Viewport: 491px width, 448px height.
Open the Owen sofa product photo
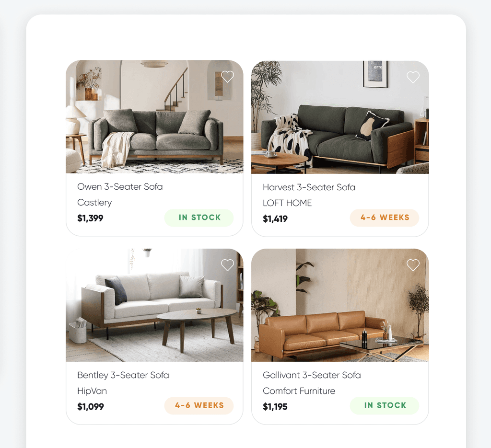point(154,117)
